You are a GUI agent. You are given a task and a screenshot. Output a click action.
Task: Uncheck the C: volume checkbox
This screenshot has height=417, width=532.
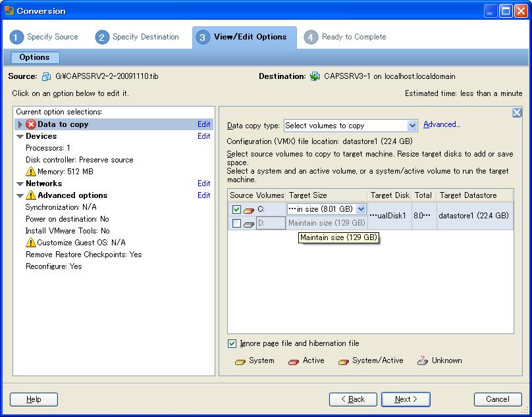click(236, 210)
